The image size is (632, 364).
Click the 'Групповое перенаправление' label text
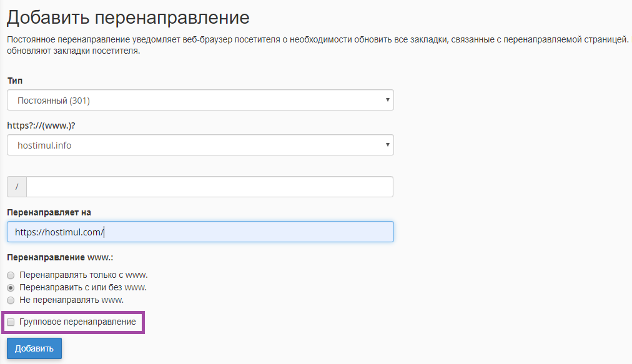coord(77,322)
